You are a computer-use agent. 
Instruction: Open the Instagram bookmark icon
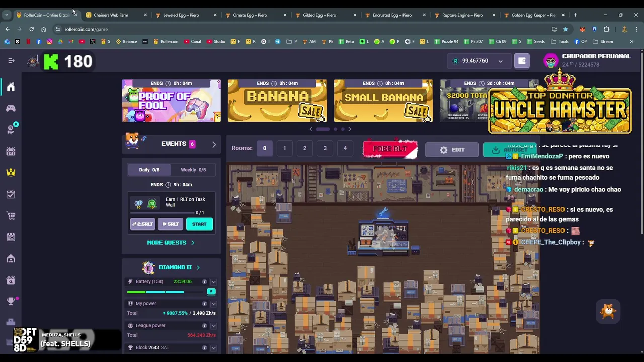(49, 42)
